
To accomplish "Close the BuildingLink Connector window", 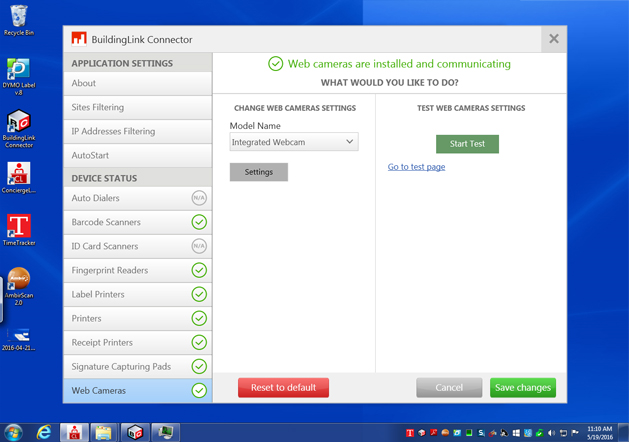I will 554,39.
